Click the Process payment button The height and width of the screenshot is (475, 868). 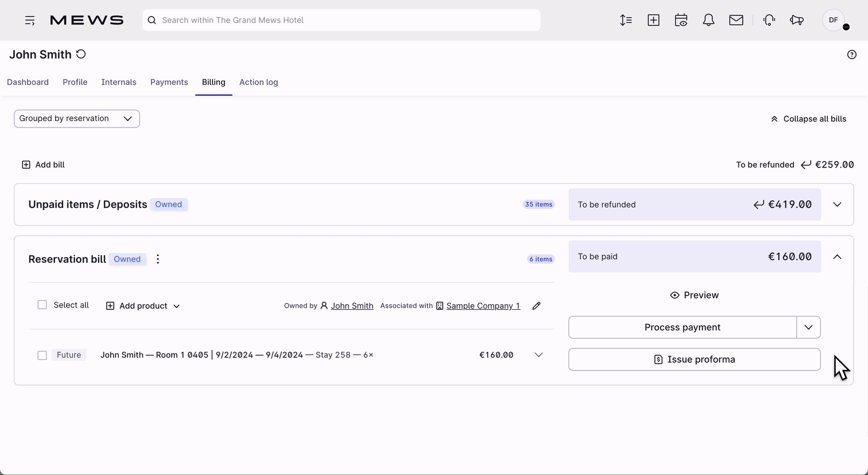coord(683,328)
